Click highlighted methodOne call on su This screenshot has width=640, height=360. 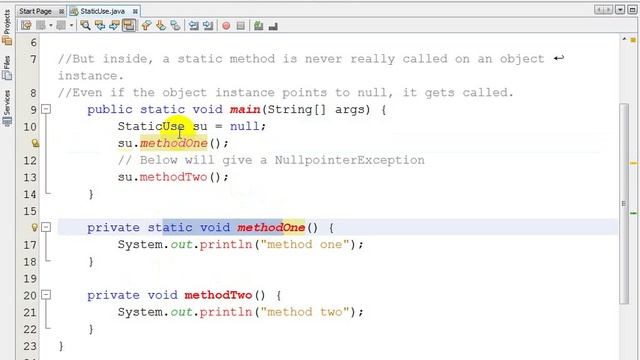click(x=174, y=143)
